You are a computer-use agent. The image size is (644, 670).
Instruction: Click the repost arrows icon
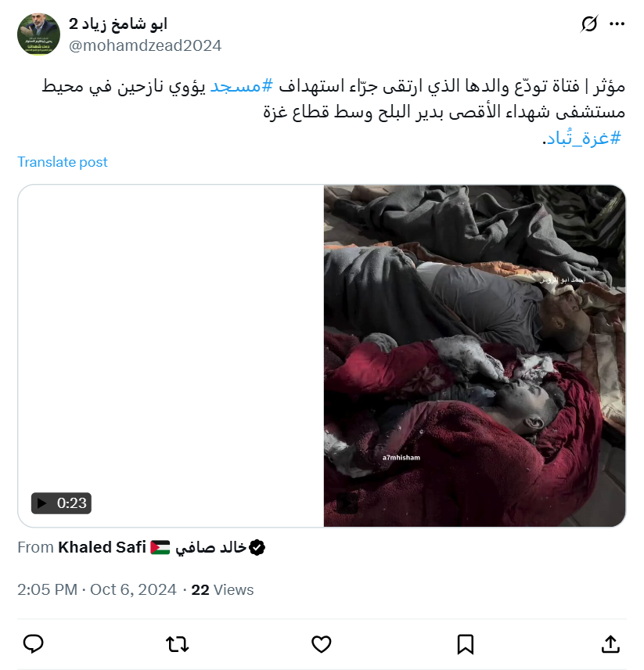tap(177, 644)
